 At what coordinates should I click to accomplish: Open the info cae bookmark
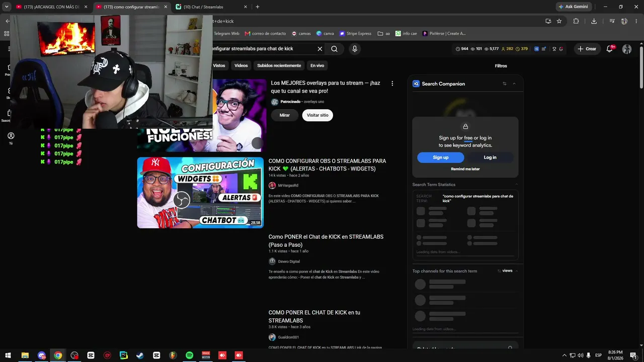406,34
